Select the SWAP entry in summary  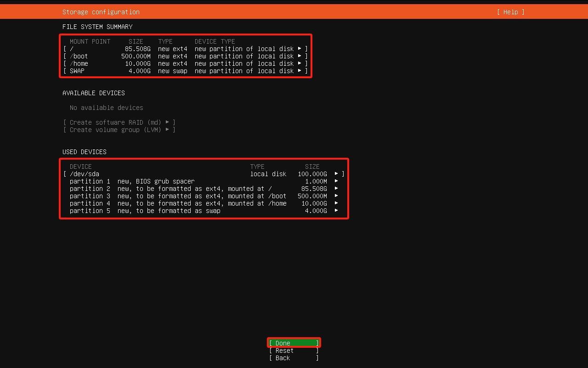(x=186, y=71)
